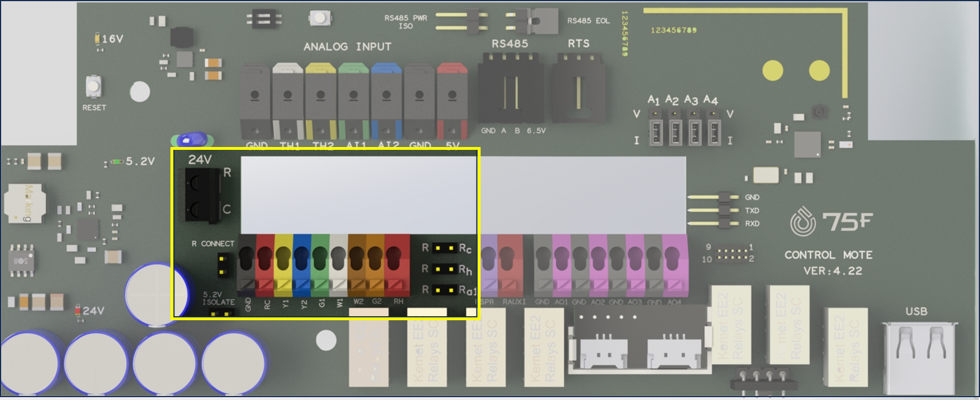The height and width of the screenshot is (400, 980).
Task: Click the GND header pin above TXD
Action: click(713, 197)
